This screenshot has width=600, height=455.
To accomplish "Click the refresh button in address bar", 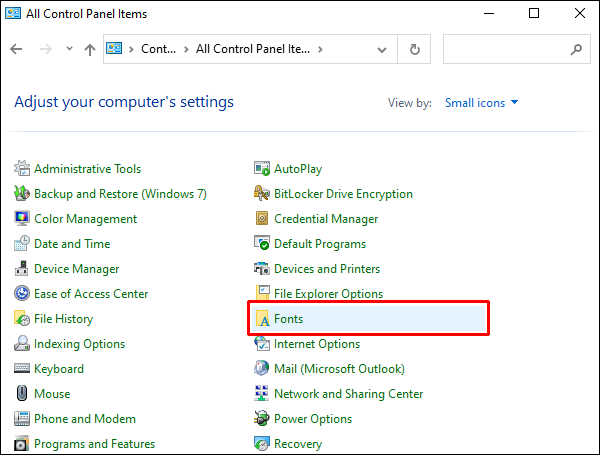I will (x=414, y=49).
